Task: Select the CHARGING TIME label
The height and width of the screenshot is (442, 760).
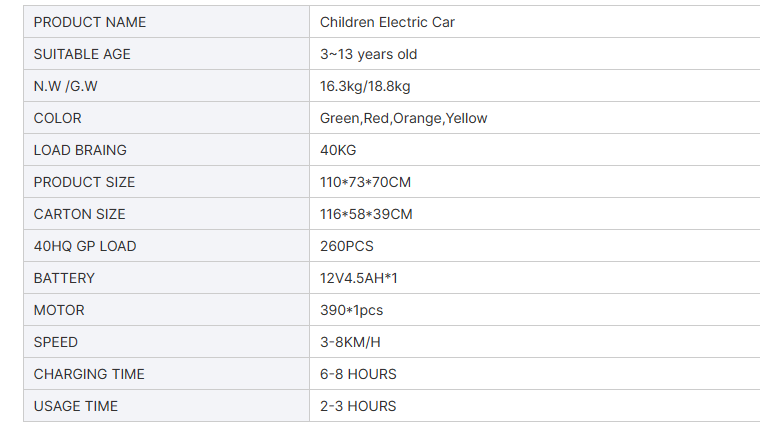Action: pyautogui.click(x=89, y=374)
